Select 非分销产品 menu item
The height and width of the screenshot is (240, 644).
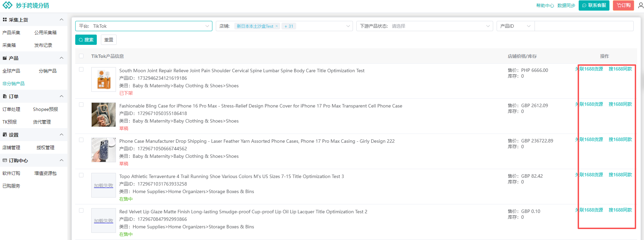[13, 84]
